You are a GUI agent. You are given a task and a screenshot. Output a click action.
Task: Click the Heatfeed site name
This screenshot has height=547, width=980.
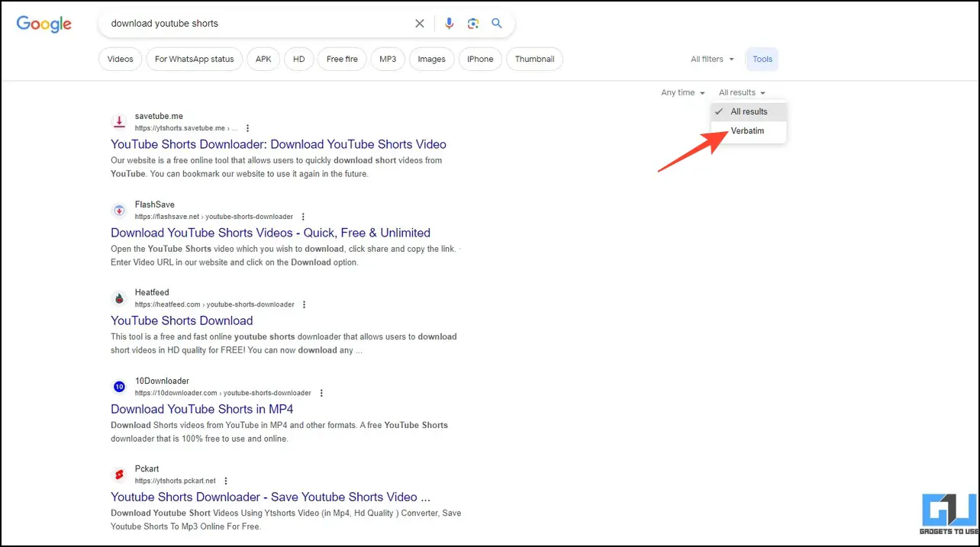152,292
